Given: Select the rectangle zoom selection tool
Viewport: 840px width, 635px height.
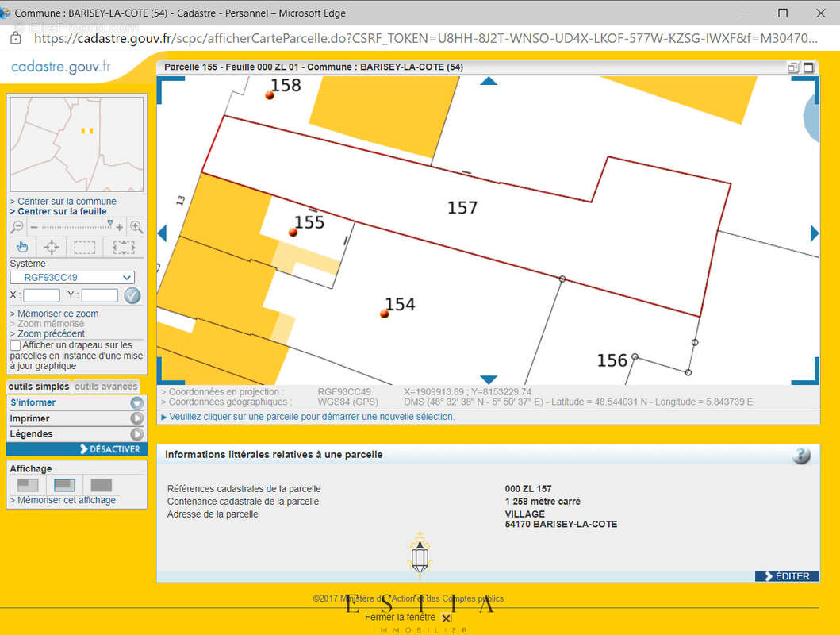Looking at the screenshot, I should 85,247.
